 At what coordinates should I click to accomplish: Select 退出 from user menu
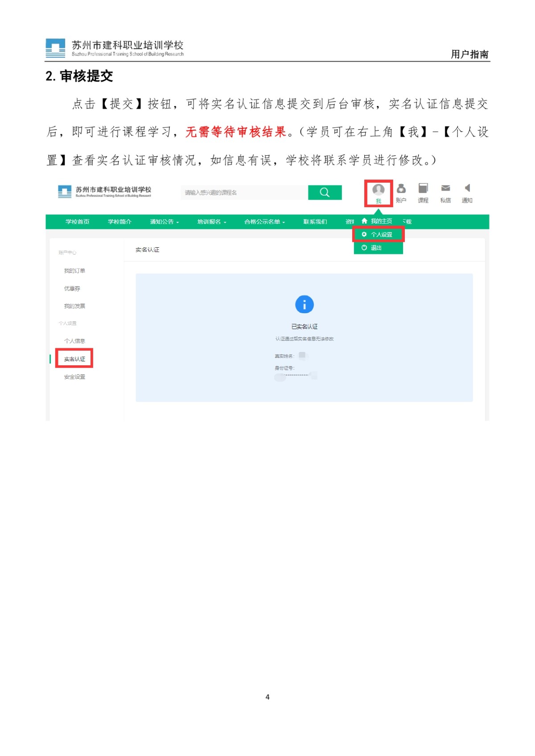378,248
